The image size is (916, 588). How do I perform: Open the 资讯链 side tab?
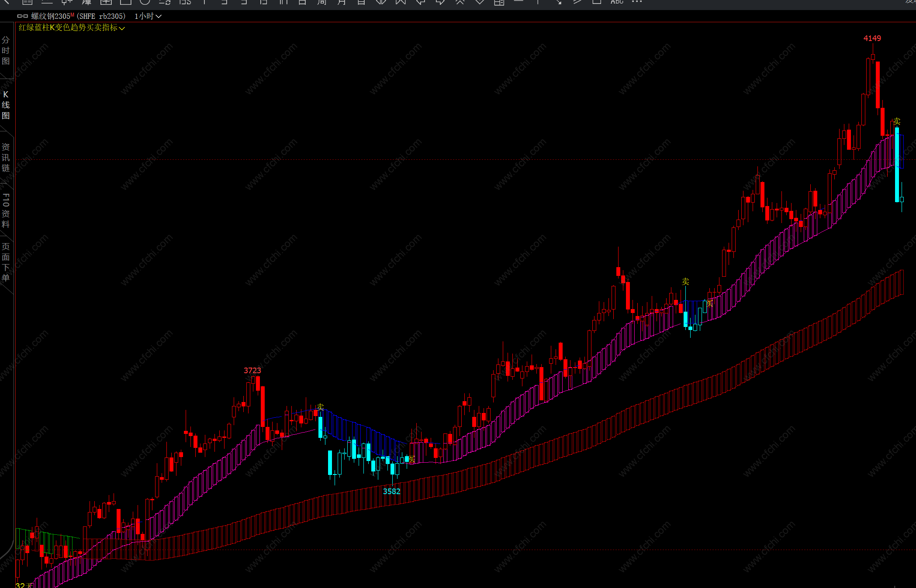(x=6, y=157)
